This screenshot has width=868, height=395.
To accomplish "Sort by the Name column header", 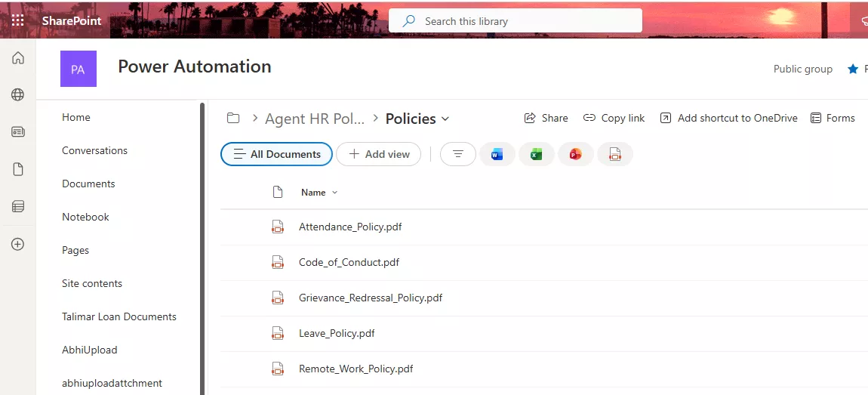I will click(x=313, y=193).
